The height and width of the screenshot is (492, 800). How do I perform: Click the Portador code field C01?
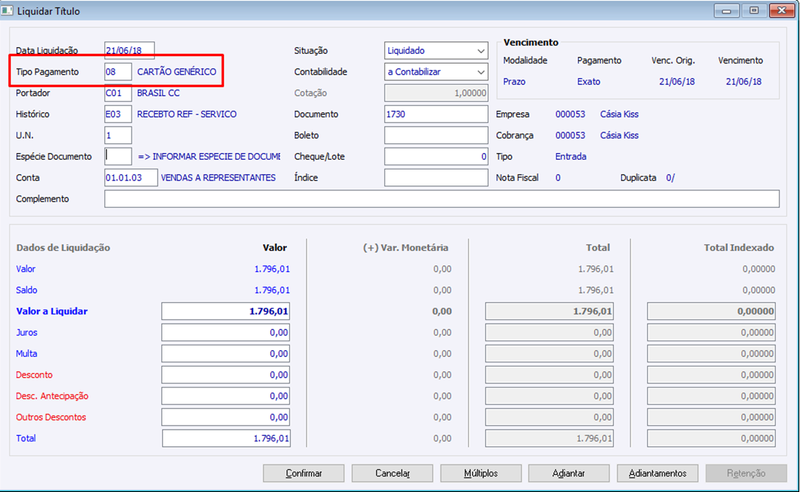[118, 93]
